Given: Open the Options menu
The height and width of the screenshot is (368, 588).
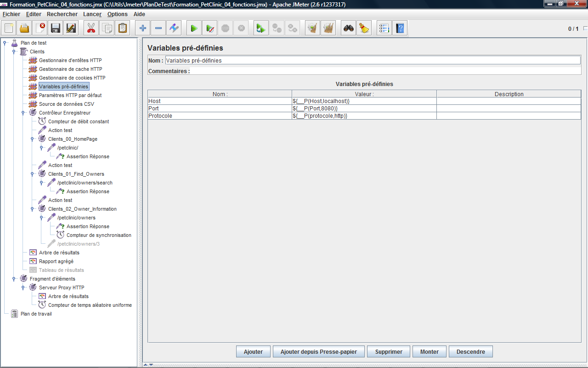Looking at the screenshot, I should (117, 14).
